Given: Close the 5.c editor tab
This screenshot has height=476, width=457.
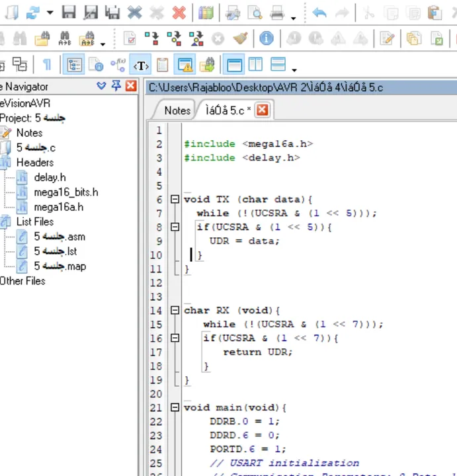Looking at the screenshot, I should click(263, 110).
